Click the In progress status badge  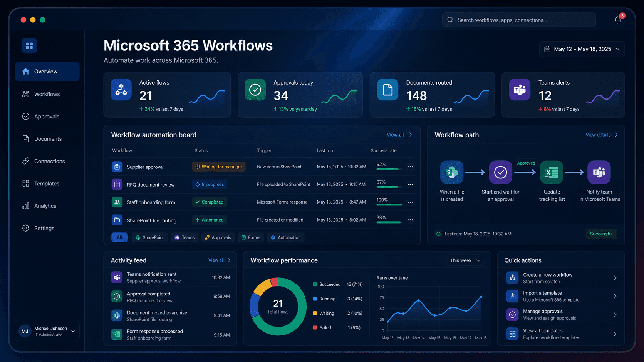pyautogui.click(x=210, y=185)
